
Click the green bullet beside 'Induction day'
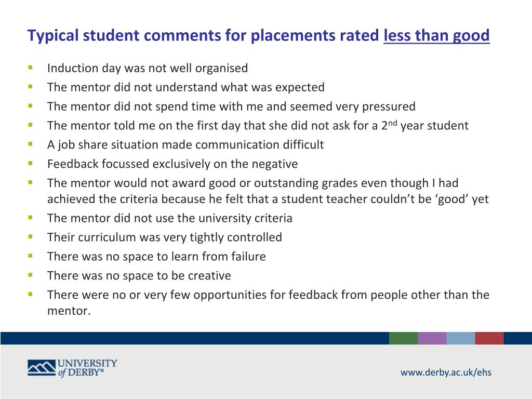31,67
